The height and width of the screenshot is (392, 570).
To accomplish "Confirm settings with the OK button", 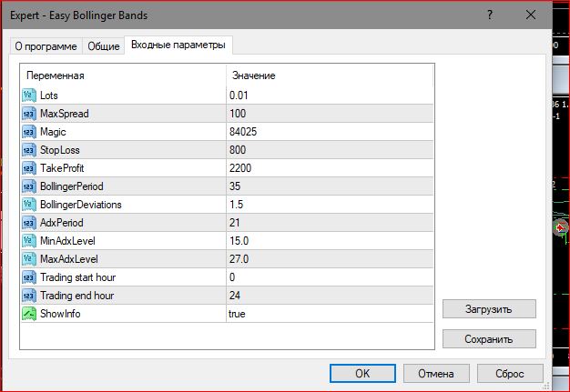I will coord(362,374).
